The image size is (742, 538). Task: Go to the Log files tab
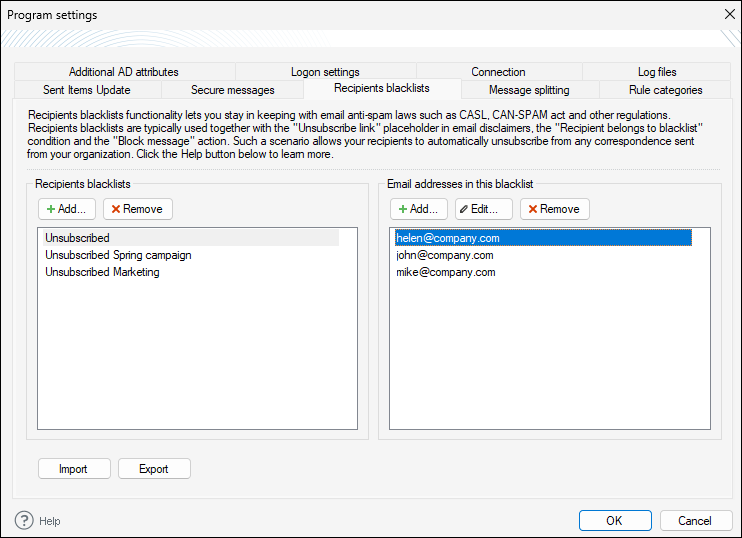point(657,72)
